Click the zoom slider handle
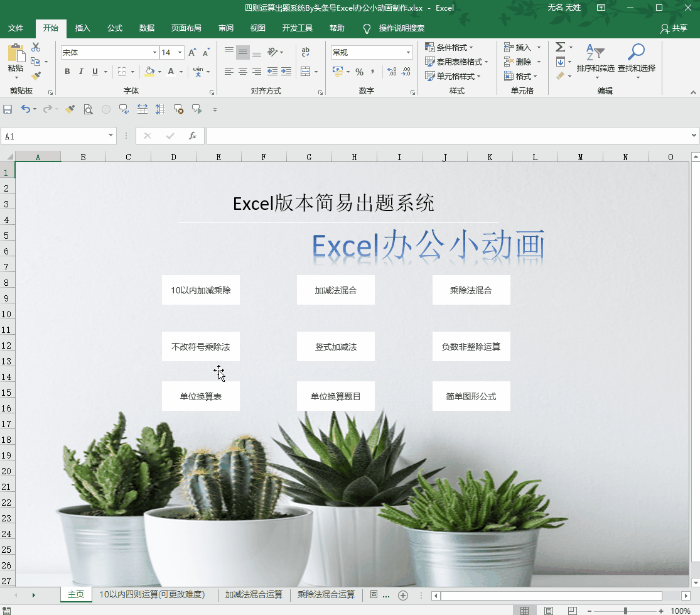Screen dimensions: 700x615 click(x=625, y=611)
